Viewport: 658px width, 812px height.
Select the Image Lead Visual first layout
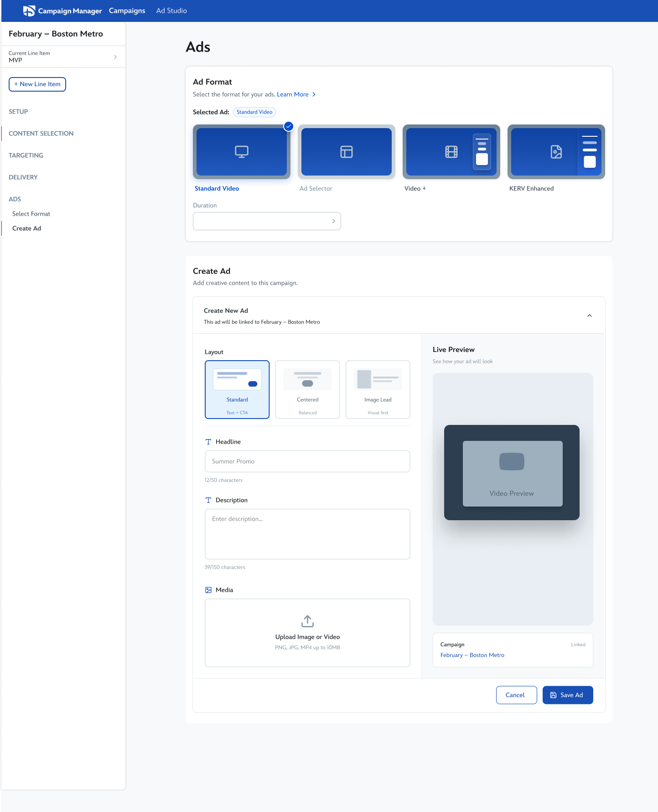(378, 389)
